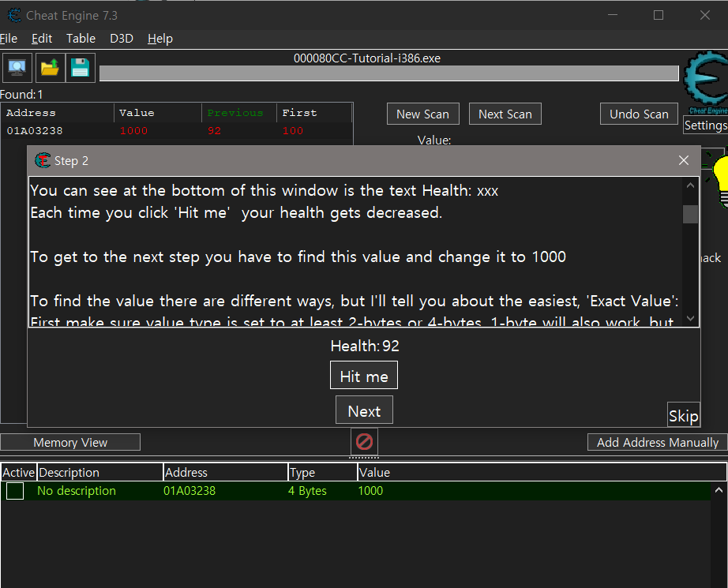This screenshot has width=728, height=588.
Task: Click Undo Scan
Action: pos(639,114)
